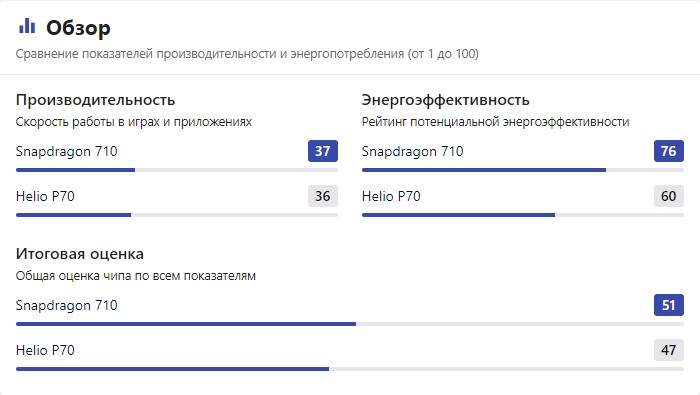Click the Производительность section heading
Screen dimensions: 700x395
tap(95, 100)
